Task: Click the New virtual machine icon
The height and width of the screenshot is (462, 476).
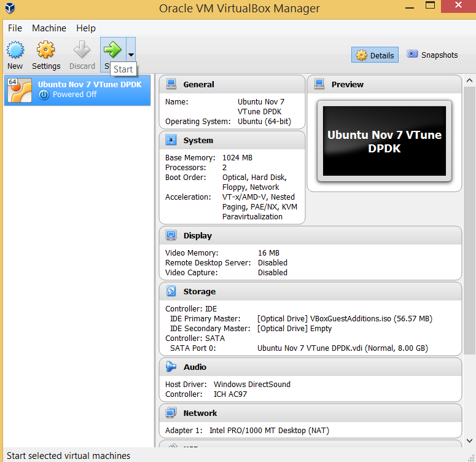Action: (15, 50)
